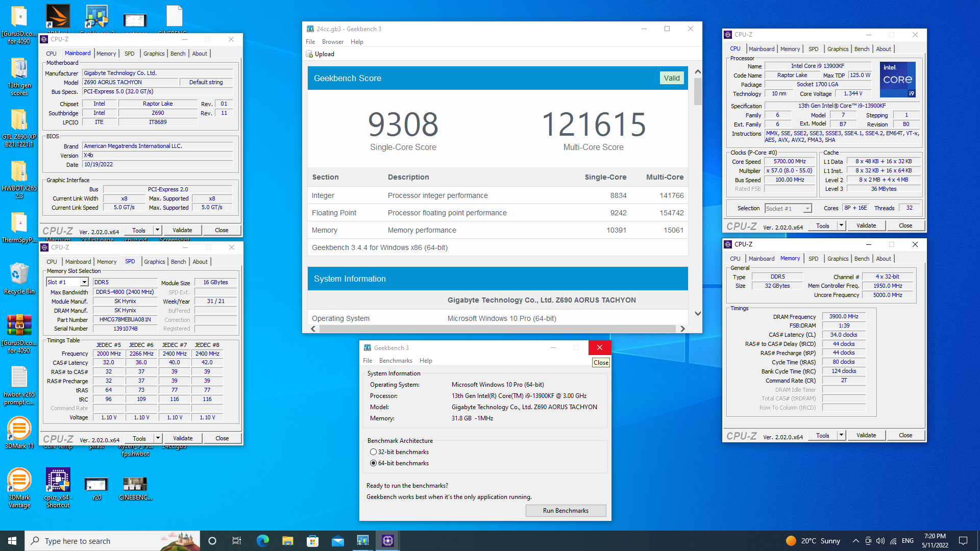Click Validate in the Mainboard CPU-Z window

[182, 230]
